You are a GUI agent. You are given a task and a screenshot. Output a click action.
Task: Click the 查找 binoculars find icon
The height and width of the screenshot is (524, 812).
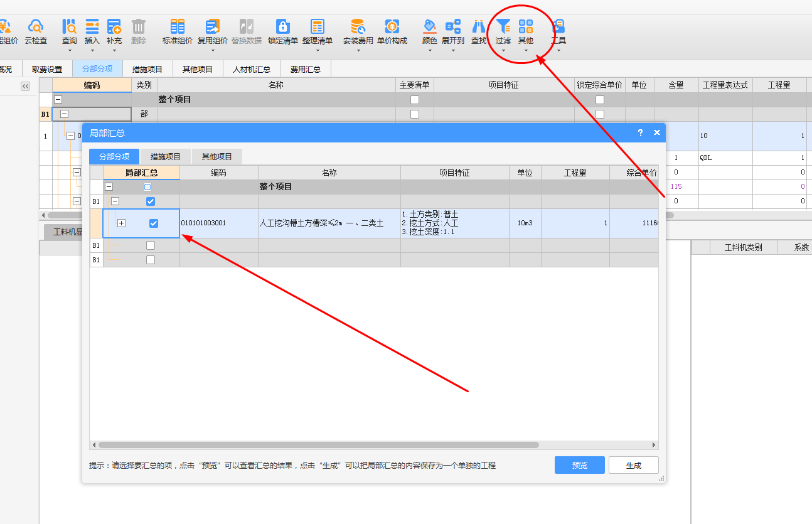479,27
